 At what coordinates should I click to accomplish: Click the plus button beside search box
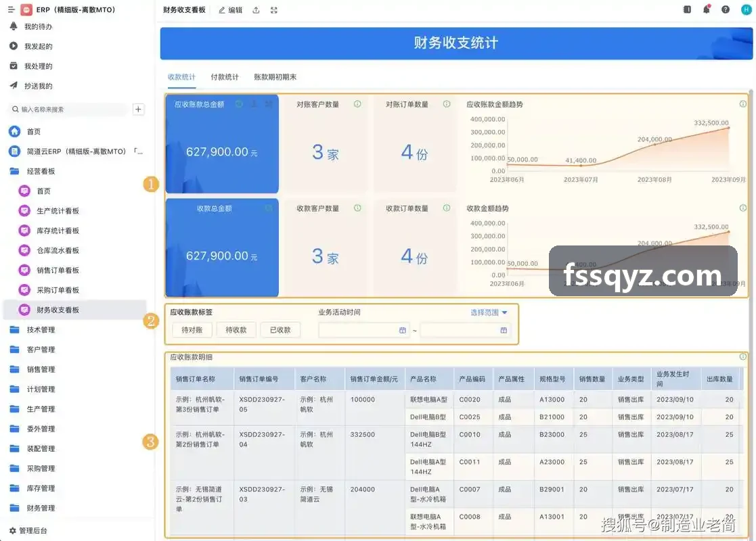pos(138,110)
